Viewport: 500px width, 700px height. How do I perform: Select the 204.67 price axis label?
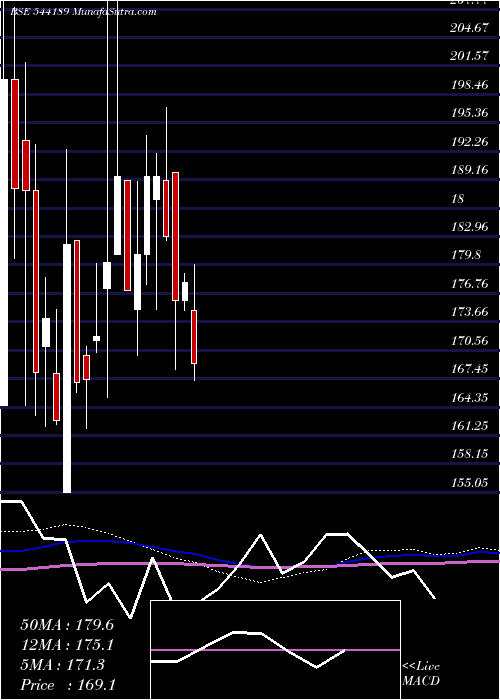[x=468, y=28]
